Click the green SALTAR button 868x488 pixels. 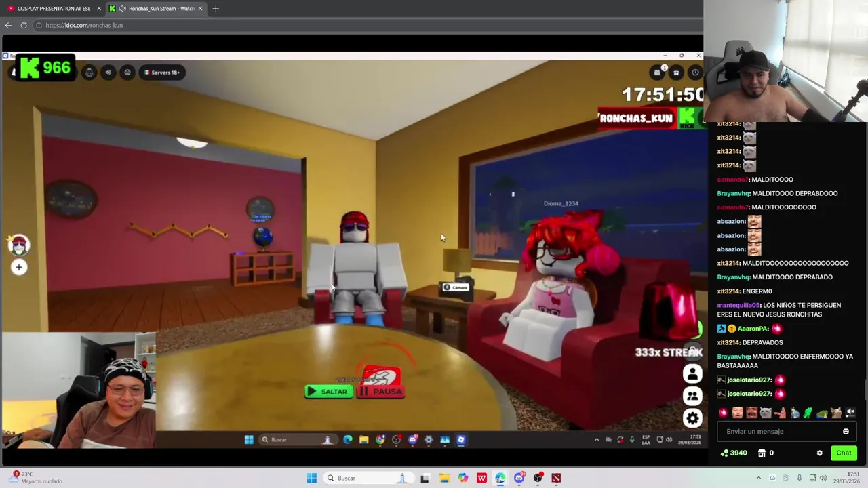coord(329,391)
